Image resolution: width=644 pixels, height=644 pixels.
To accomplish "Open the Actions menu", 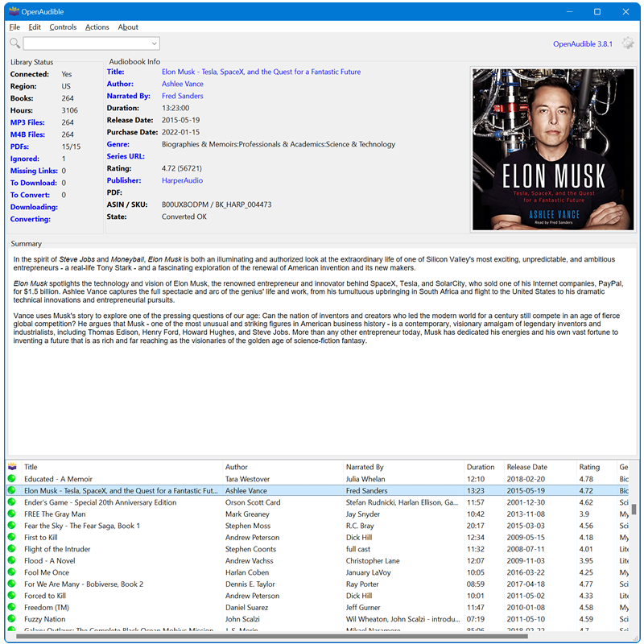I will click(x=97, y=27).
